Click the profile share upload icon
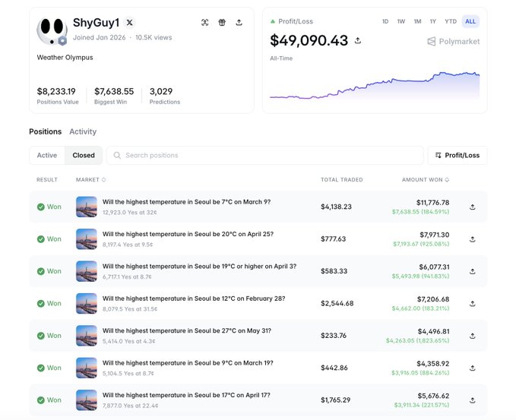516x420 pixels. (239, 22)
